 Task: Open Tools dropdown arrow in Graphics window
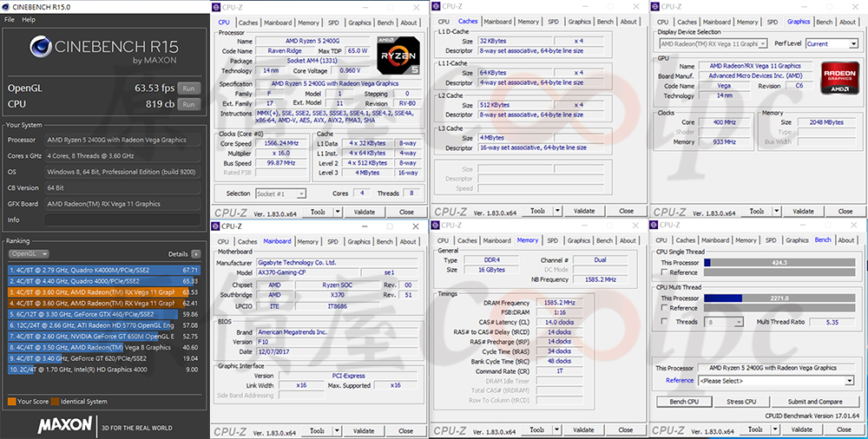click(777, 212)
